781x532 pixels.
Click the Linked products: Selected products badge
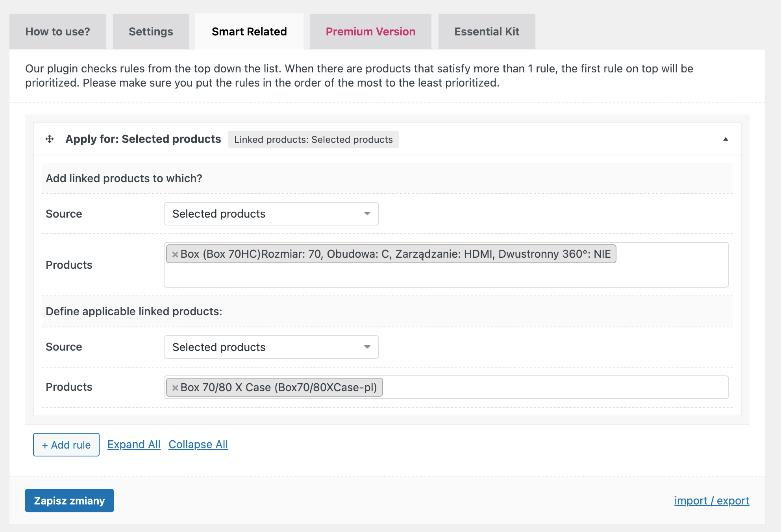tap(313, 139)
